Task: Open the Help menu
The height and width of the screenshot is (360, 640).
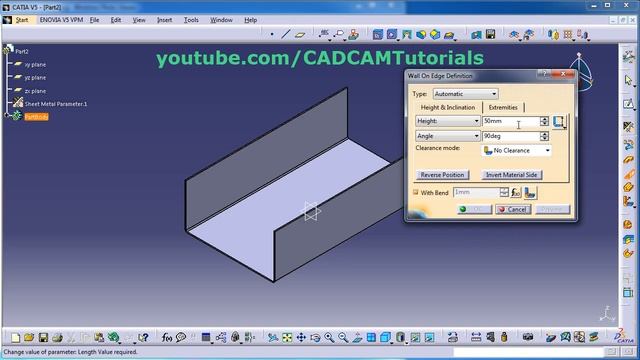Action: [251, 20]
